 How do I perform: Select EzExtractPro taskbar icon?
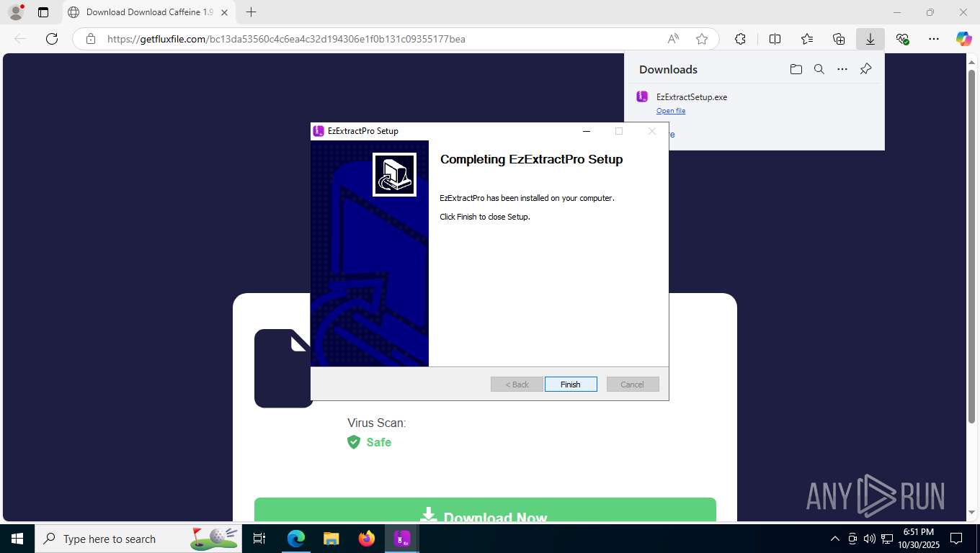tap(402, 539)
